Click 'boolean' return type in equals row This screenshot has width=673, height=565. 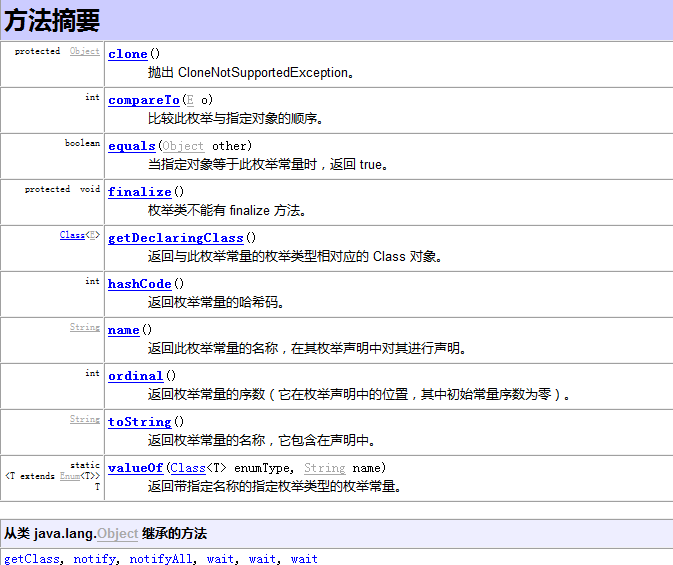pos(82,143)
